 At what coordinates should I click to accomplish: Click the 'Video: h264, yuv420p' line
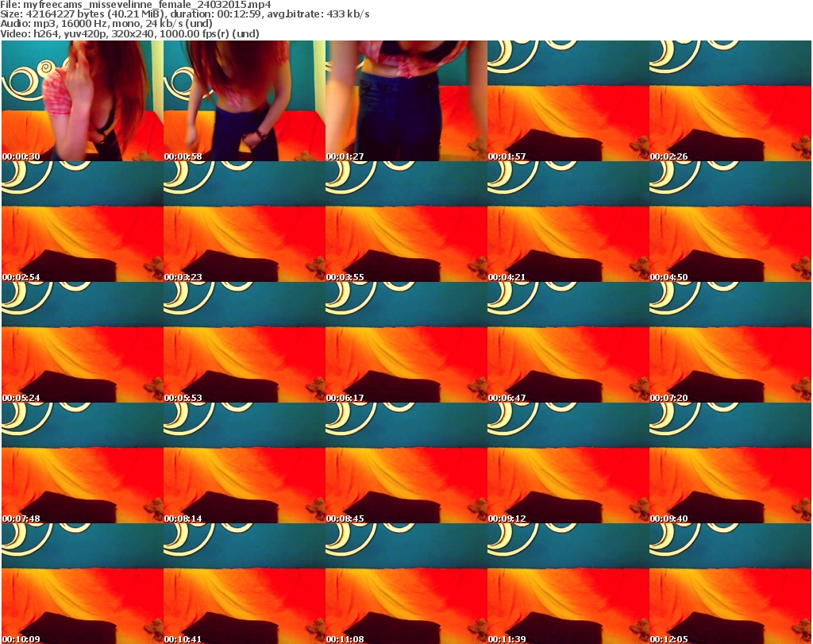pyautogui.click(x=129, y=33)
